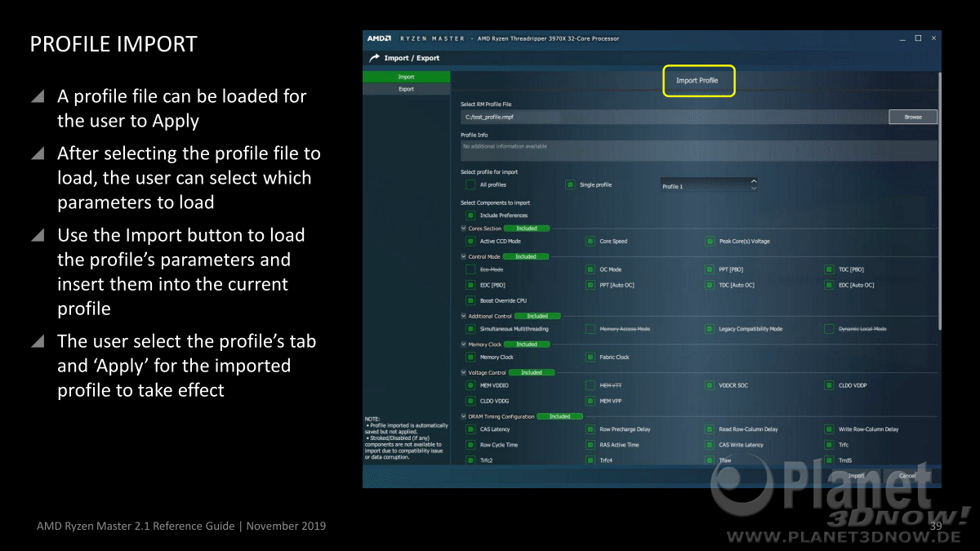
Task: Toggle Include Preferences checkbox
Action: click(470, 216)
